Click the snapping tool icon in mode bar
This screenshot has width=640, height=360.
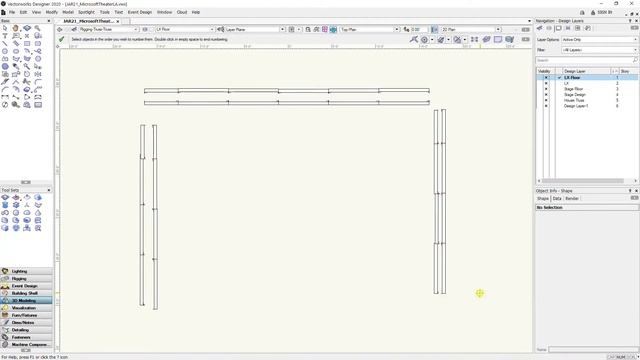click(414, 40)
